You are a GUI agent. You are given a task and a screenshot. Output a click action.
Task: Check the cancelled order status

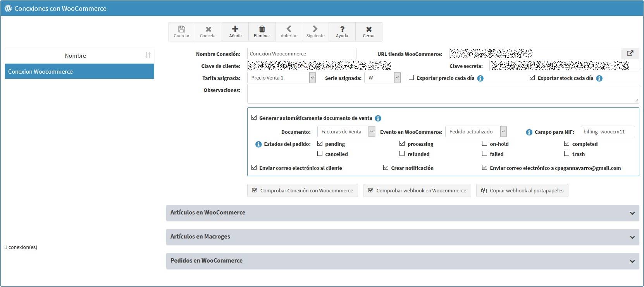(x=320, y=154)
